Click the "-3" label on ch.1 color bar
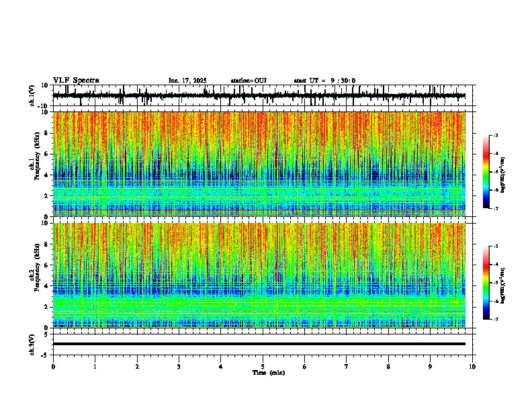Screen dimensions: 532x411 496,136
